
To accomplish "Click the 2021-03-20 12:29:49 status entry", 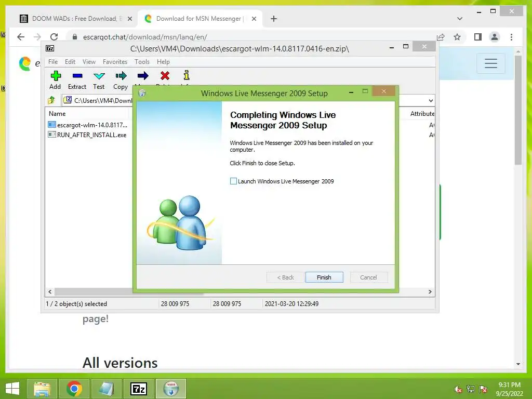I will point(291,303).
